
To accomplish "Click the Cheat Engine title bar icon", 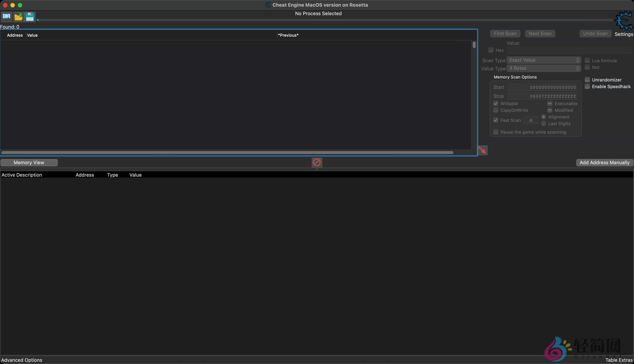I will pyautogui.click(x=268, y=5).
